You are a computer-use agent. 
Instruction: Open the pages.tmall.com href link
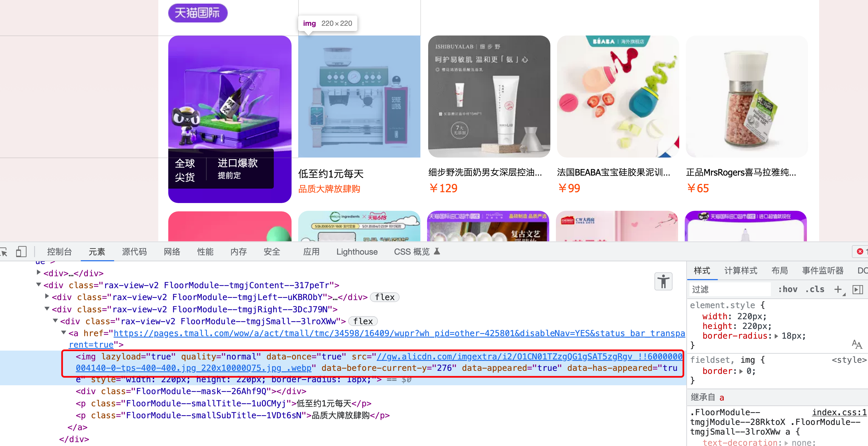click(x=377, y=339)
